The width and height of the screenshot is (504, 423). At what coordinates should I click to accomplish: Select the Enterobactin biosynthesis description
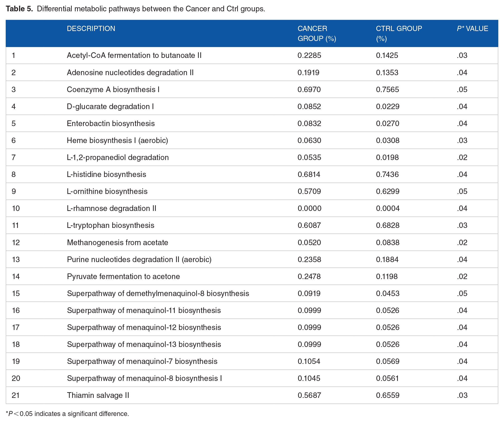[x=111, y=123]
